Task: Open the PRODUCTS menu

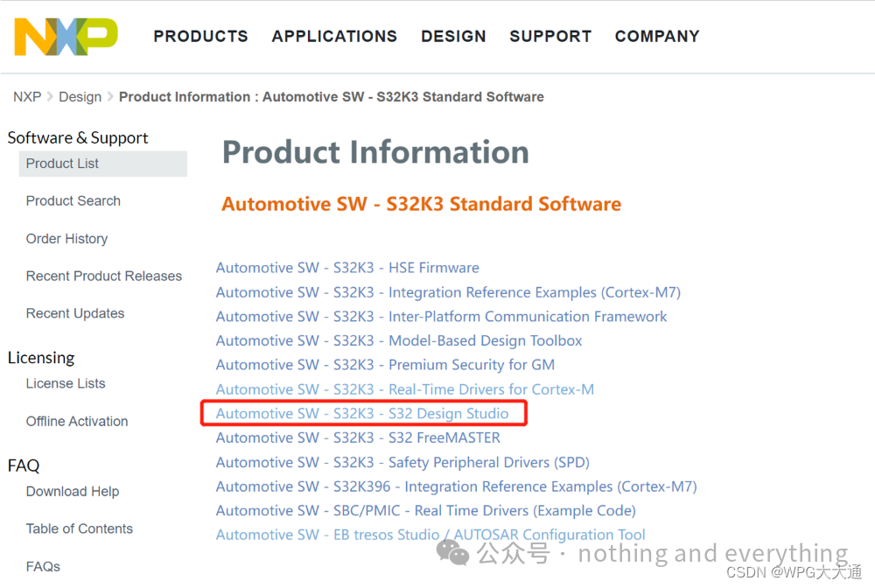Action: click(201, 36)
